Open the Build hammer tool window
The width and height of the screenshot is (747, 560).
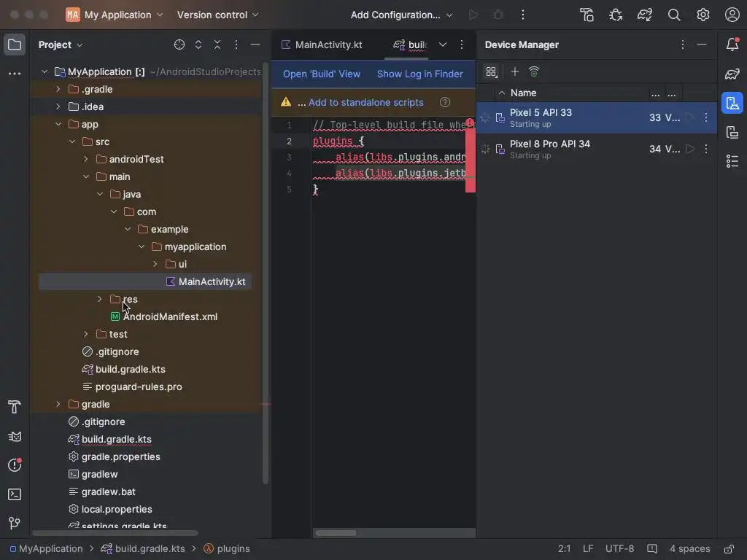15,407
